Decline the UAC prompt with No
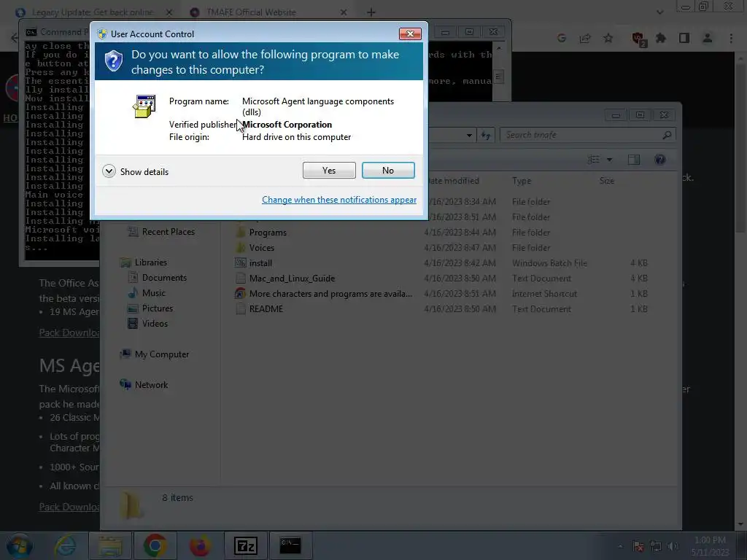 (388, 171)
